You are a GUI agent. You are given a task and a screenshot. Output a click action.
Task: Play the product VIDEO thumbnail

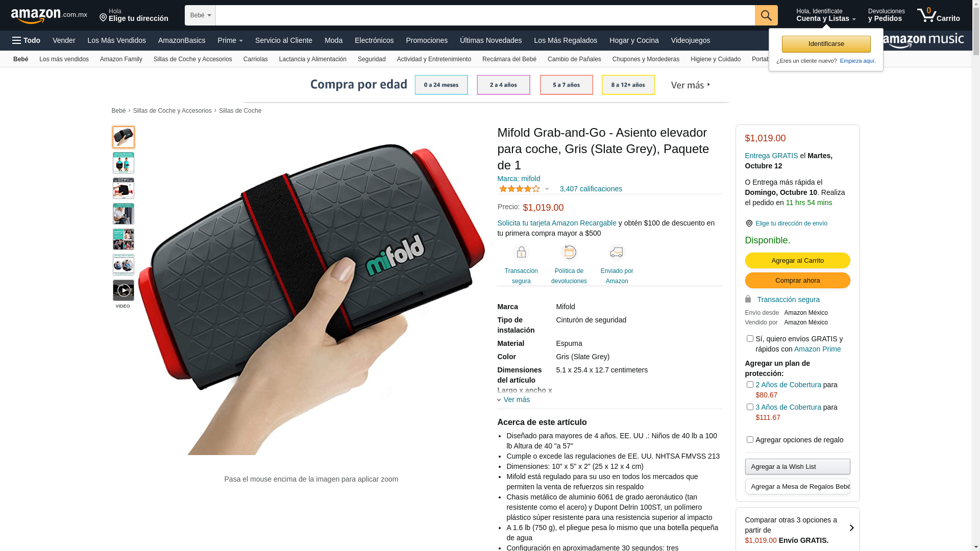coord(123,290)
